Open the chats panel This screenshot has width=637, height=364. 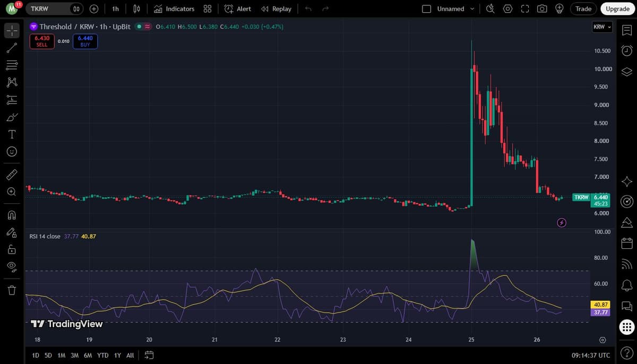coord(626,306)
